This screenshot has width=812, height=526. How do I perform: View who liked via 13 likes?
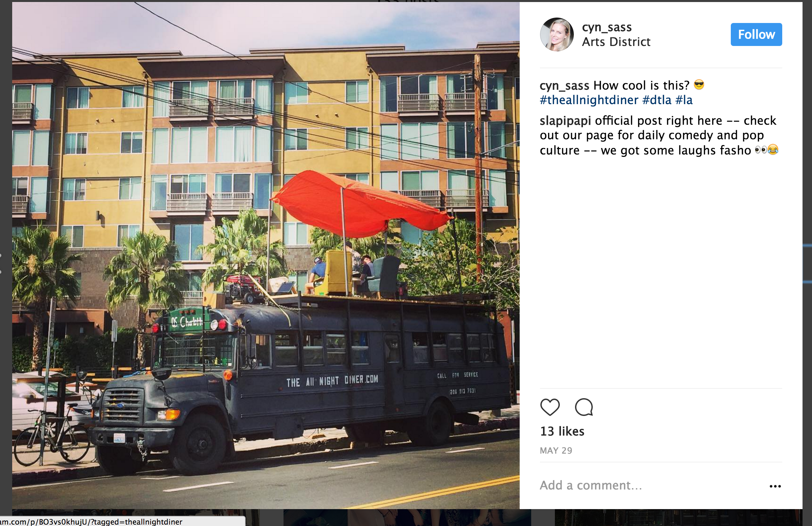562,431
